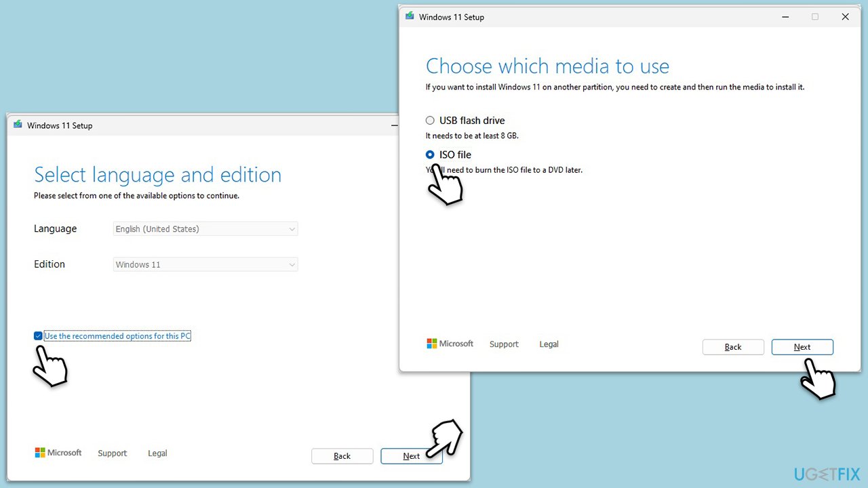The height and width of the screenshot is (488, 868).
Task: Select the USB flash drive option
Action: (x=430, y=121)
